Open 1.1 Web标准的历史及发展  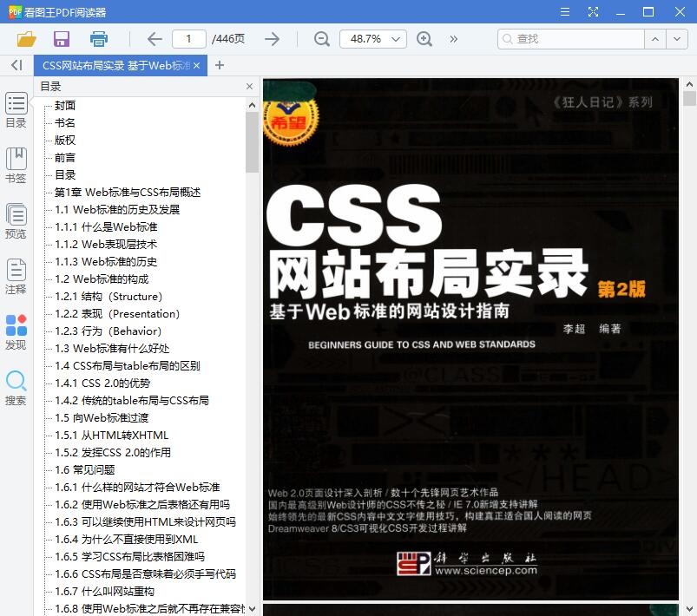click(x=117, y=209)
